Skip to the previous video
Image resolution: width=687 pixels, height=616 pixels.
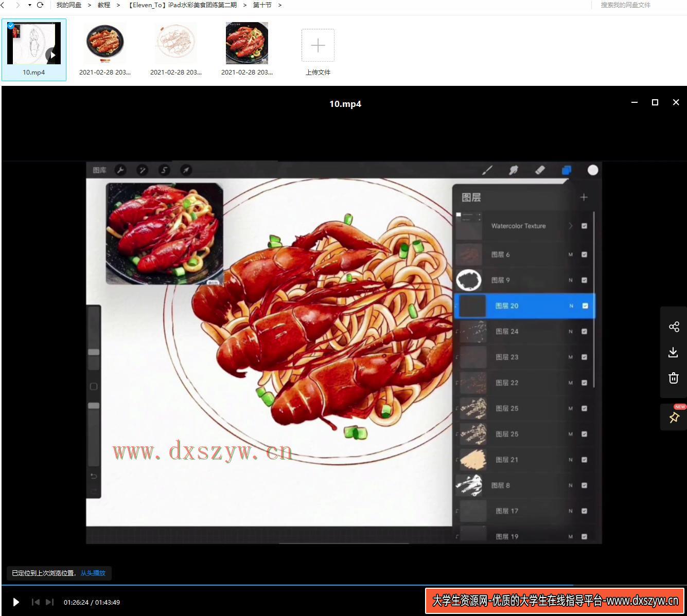(36, 602)
